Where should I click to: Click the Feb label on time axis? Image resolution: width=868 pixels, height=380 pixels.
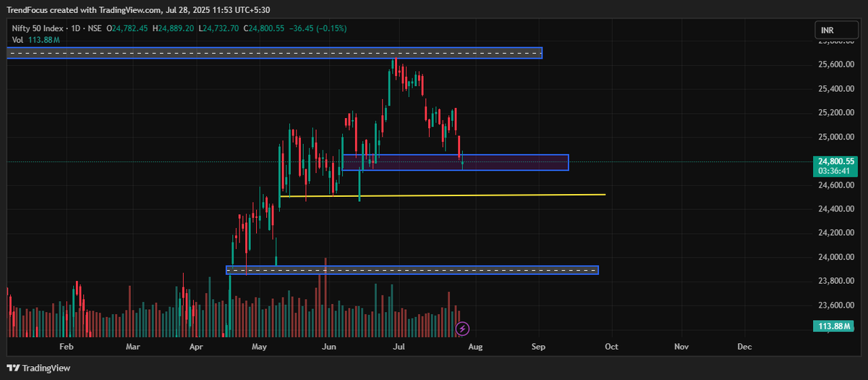(67, 347)
